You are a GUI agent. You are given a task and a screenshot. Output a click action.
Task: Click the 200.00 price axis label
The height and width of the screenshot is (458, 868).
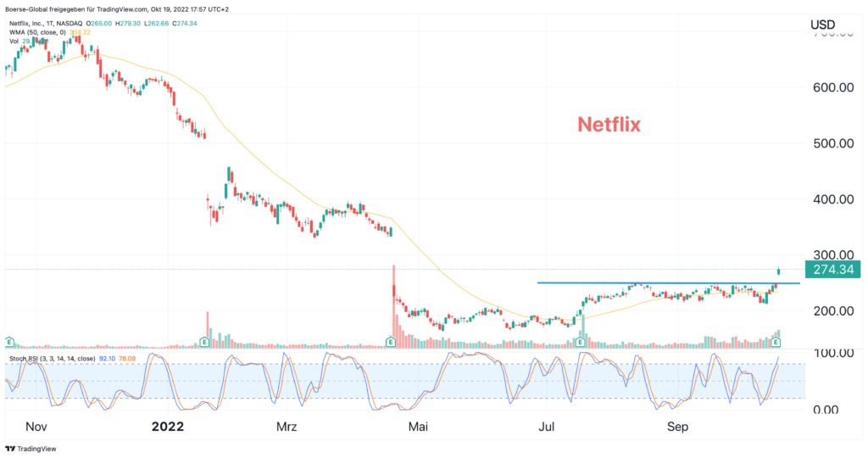[833, 310]
